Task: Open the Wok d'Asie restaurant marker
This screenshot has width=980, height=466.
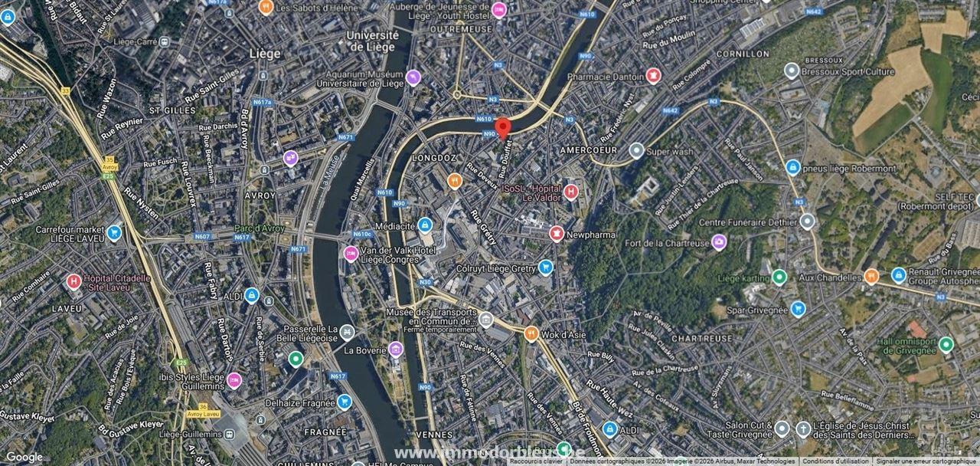Action: pos(531,334)
